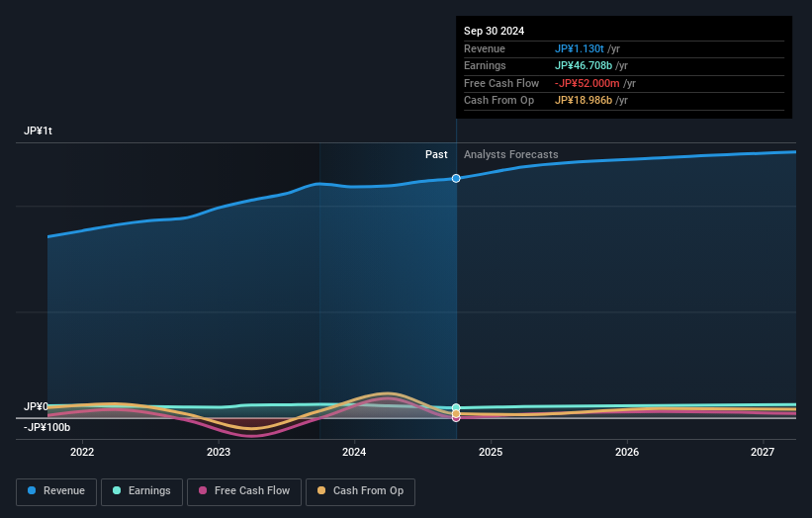Toggle the Cash From Op legend button
The height and width of the screenshot is (518, 812).
coord(360,491)
